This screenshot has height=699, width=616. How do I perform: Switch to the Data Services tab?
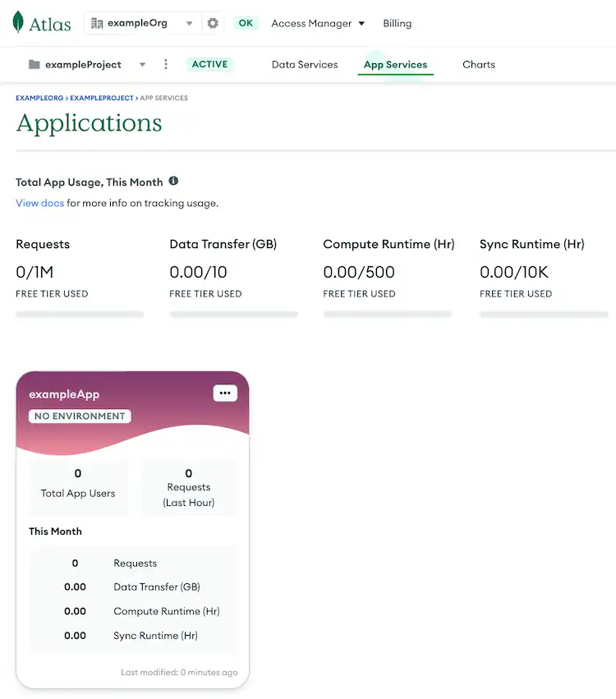tap(305, 64)
